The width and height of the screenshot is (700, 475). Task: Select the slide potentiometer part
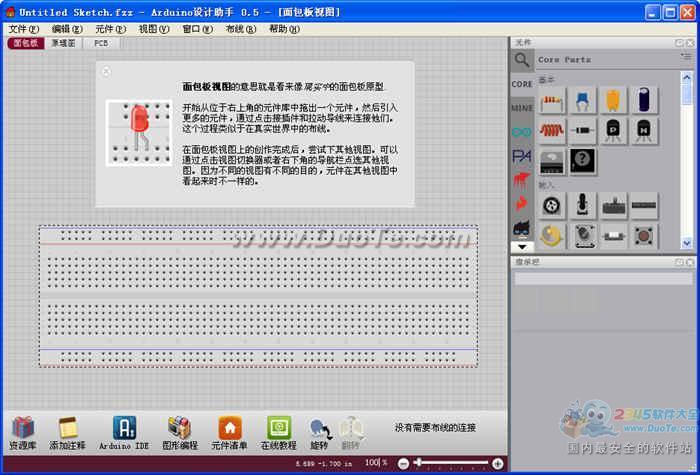point(613,205)
